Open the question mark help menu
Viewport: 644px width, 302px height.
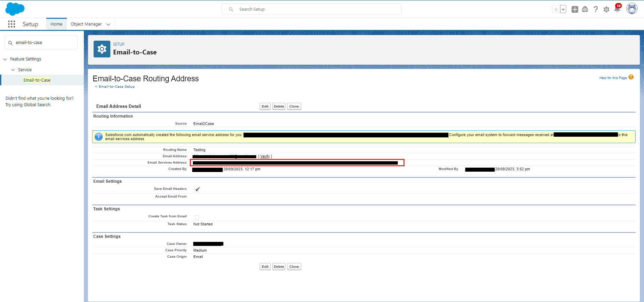595,9
